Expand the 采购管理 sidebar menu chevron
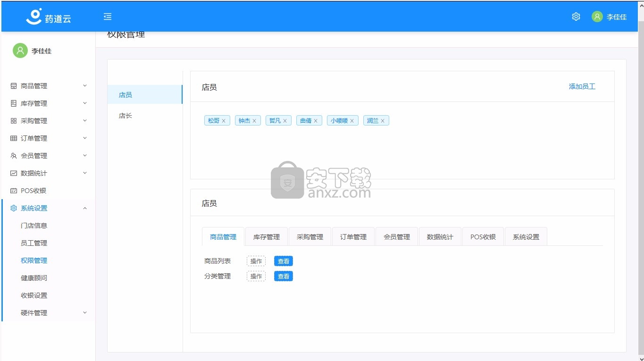 coord(85,120)
